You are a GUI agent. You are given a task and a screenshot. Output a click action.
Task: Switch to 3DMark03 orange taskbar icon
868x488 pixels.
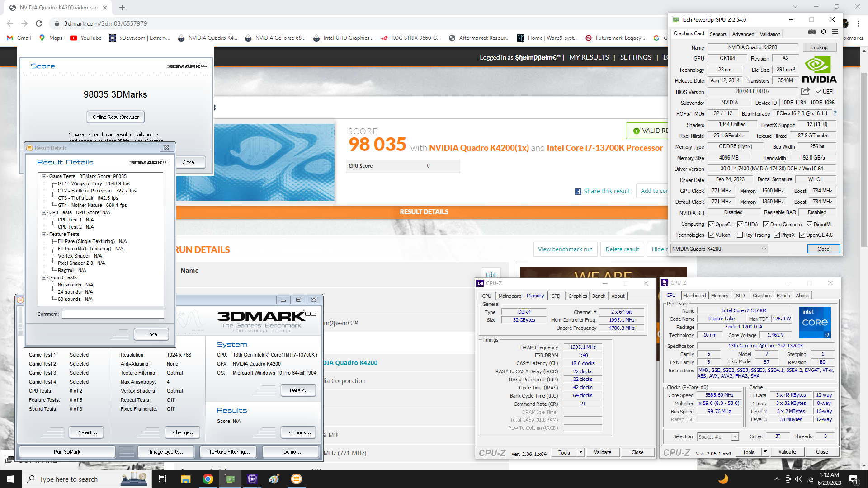tap(297, 479)
